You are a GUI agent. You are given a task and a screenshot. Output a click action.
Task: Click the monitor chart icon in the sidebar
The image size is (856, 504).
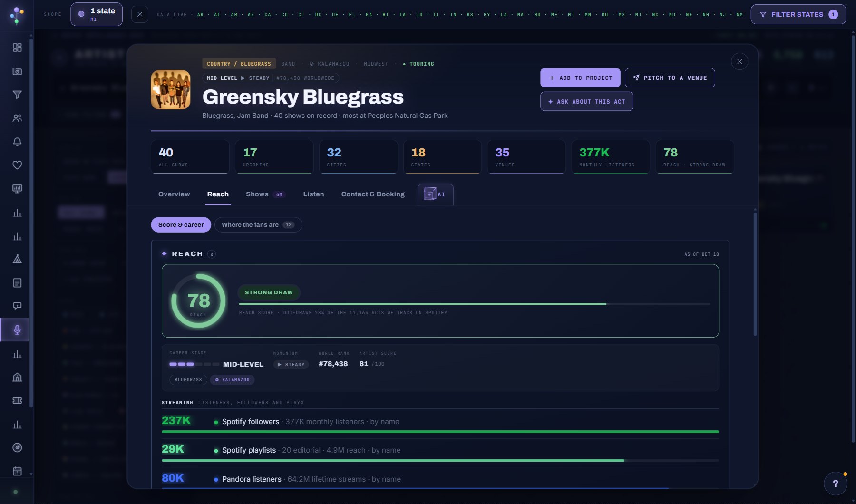[x=17, y=189]
